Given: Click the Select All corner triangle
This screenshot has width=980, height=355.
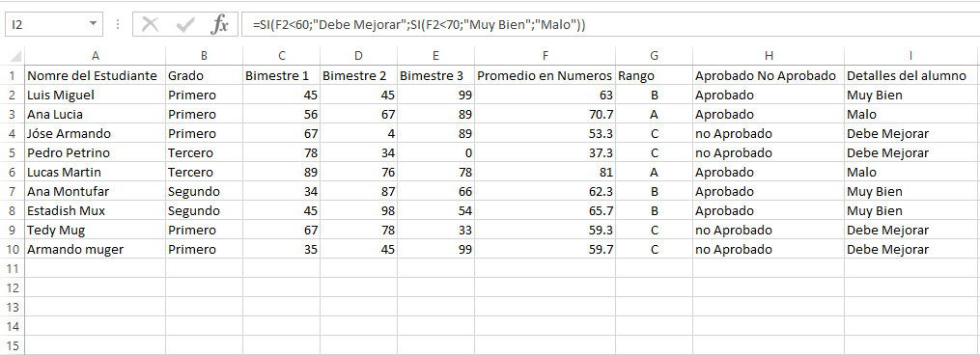Looking at the screenshot, I should (16, 56).
